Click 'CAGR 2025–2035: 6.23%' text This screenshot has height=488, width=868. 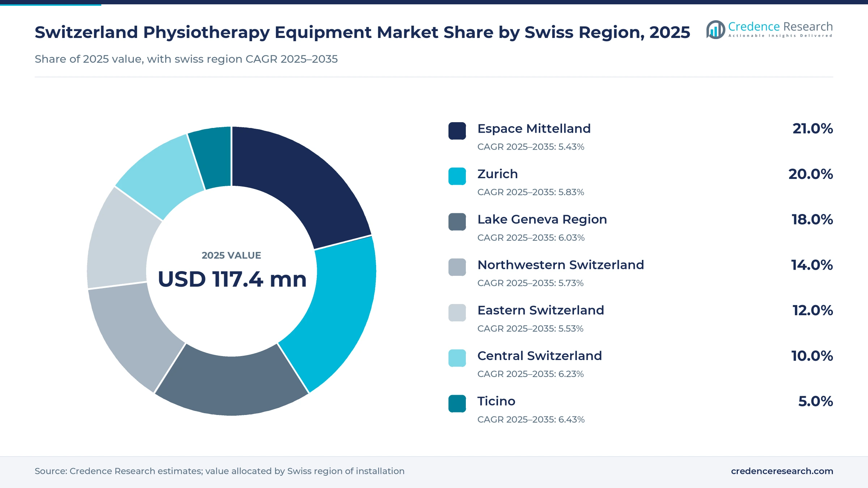pos(531,374)
